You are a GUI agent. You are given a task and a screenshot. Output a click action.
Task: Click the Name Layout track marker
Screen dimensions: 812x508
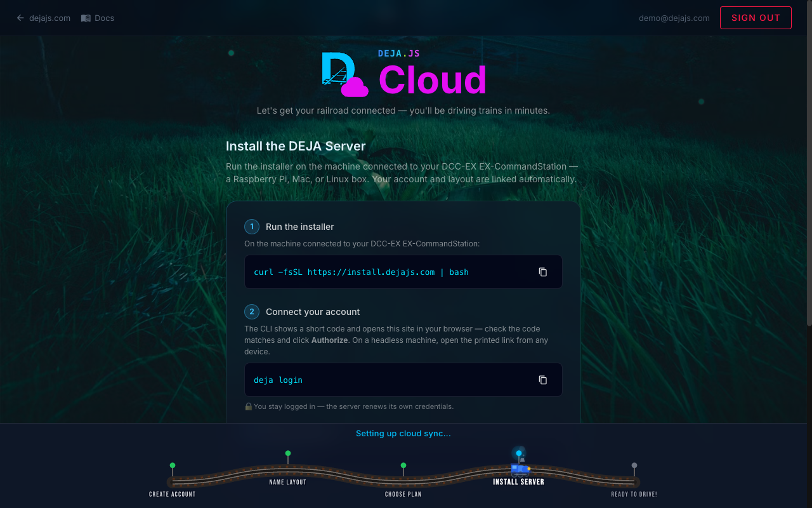(288, 453)
